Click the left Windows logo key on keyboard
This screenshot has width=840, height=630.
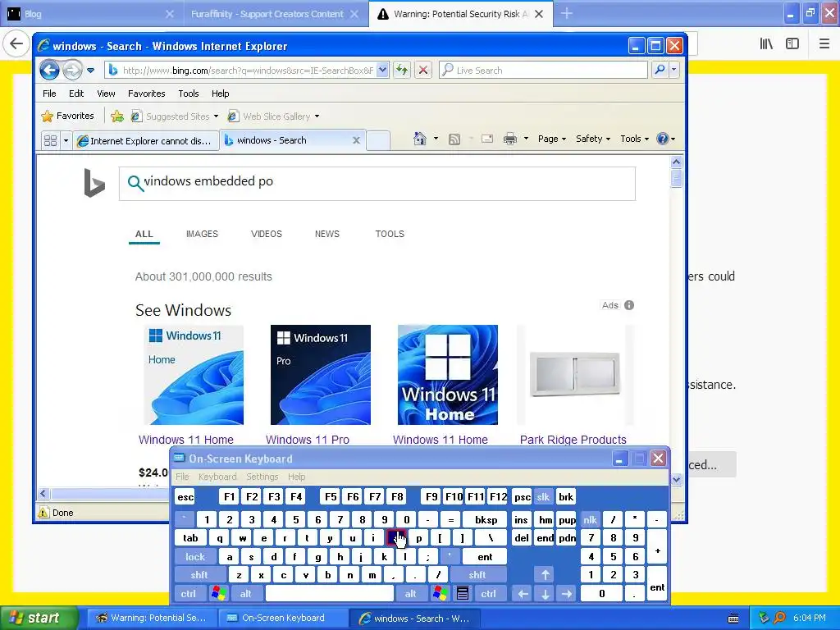218,593
